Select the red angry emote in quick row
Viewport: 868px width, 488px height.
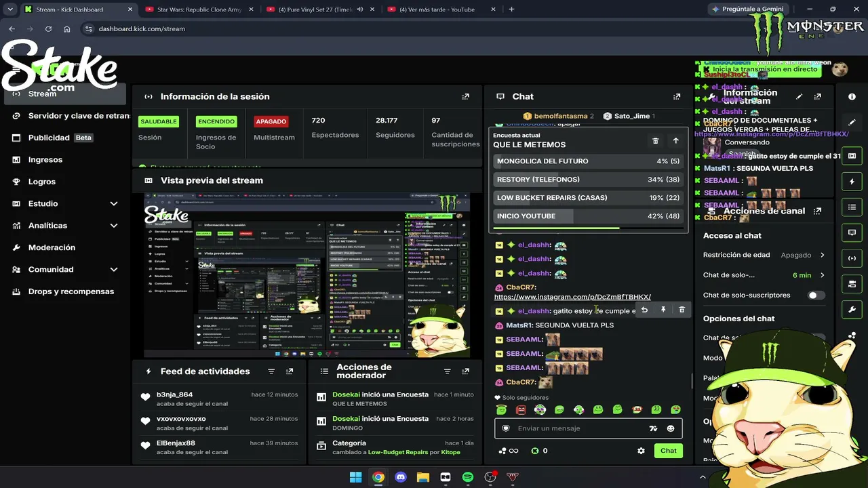click(x=521, y=409)
